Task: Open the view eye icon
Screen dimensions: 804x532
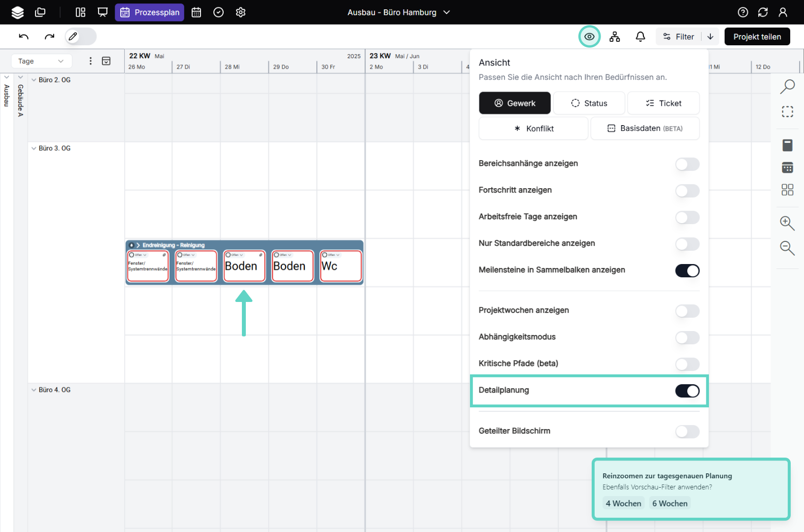Action: (589, 36)
